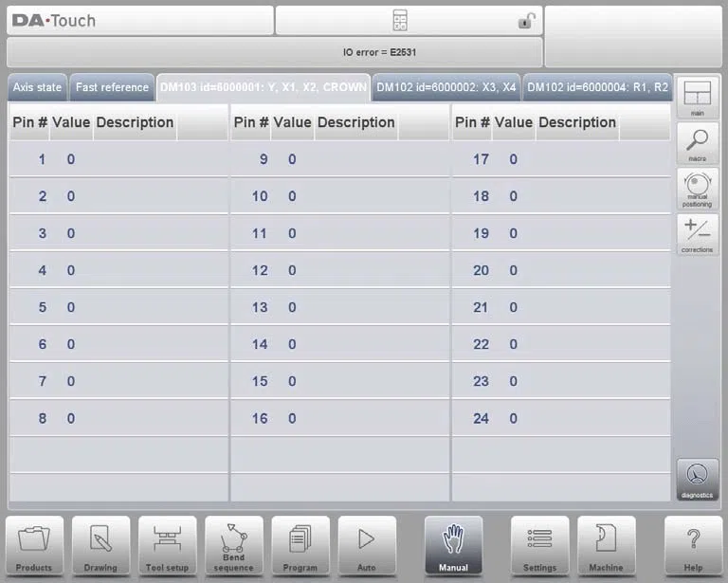The width and height of the screenshot is (728, 583).
Task: Open macro magnifier view
Action: tap(698, 143)
